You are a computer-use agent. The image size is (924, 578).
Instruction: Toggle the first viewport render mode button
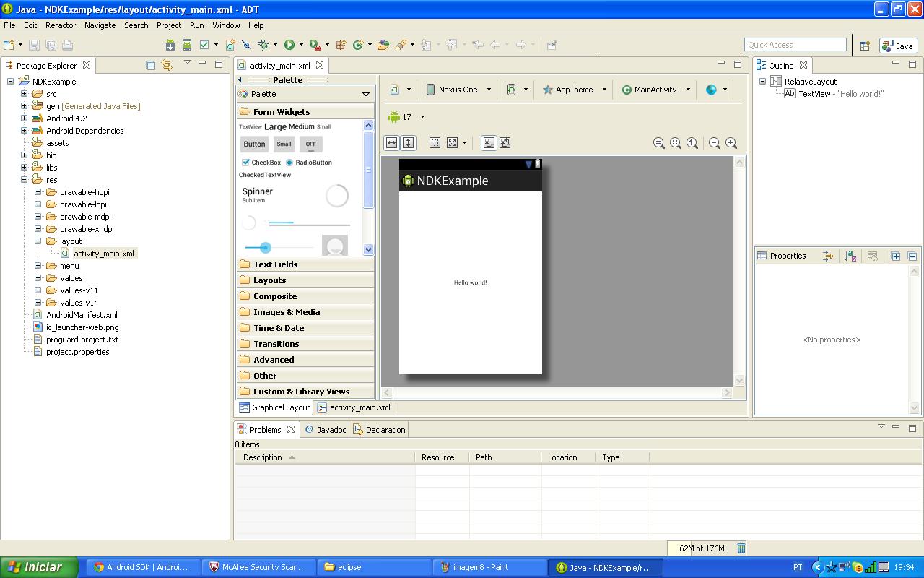[x=489, y=143]
